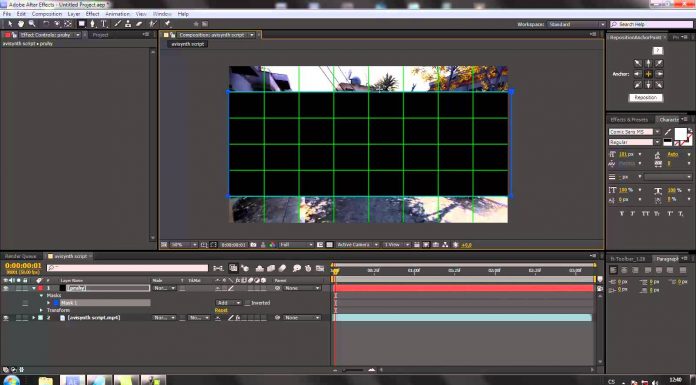Open the viewer resolution Full dropdown

(296, 245)
